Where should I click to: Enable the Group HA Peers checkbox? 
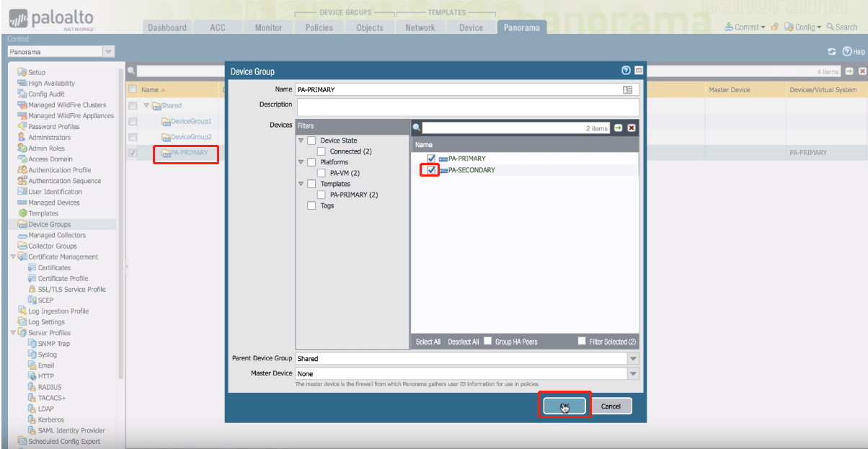coord(488,342)
